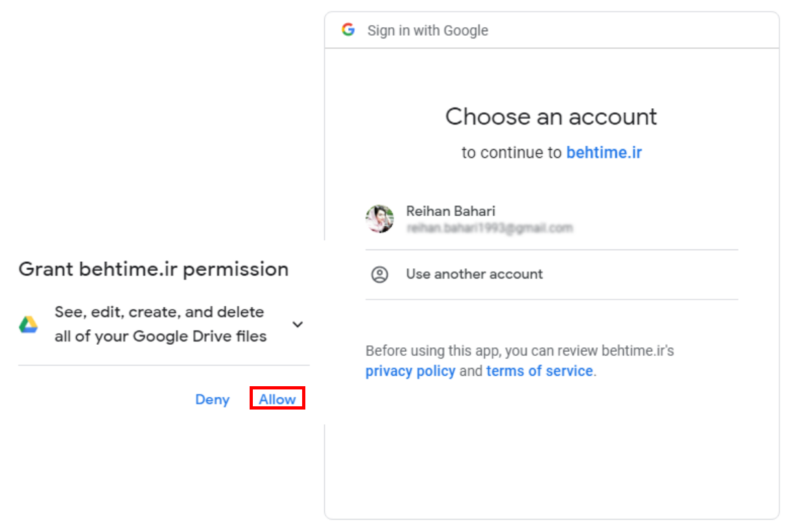789x532 pixels.
Task: Click Grant behtime.ir permission title
Action: [153, 269]
